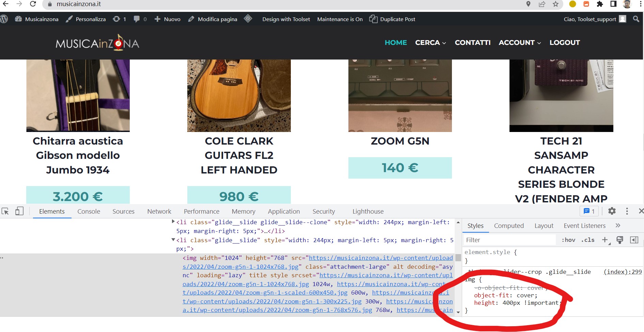Viewport: 644px width, 332px height.
Task: Open the Extensions puzzle piece menu
Action: (x=600, y=4)
